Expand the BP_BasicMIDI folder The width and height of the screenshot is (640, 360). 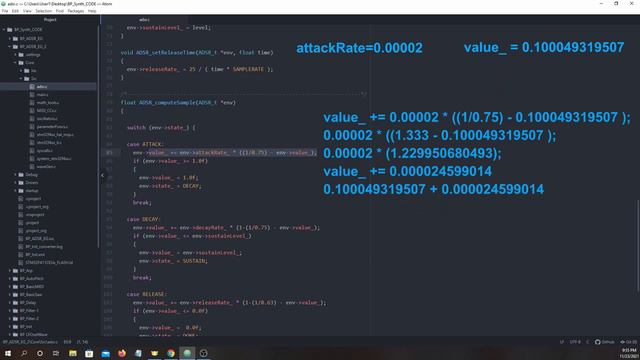click(x=10, y=287)
